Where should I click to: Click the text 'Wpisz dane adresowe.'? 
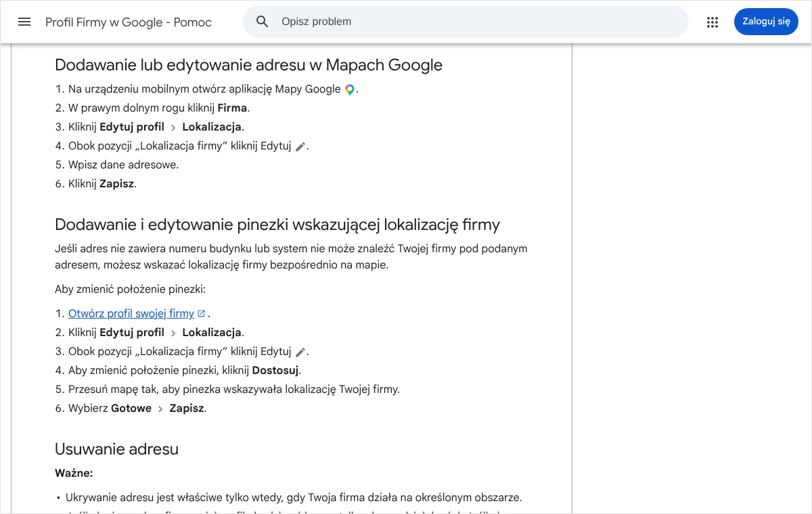123,165
